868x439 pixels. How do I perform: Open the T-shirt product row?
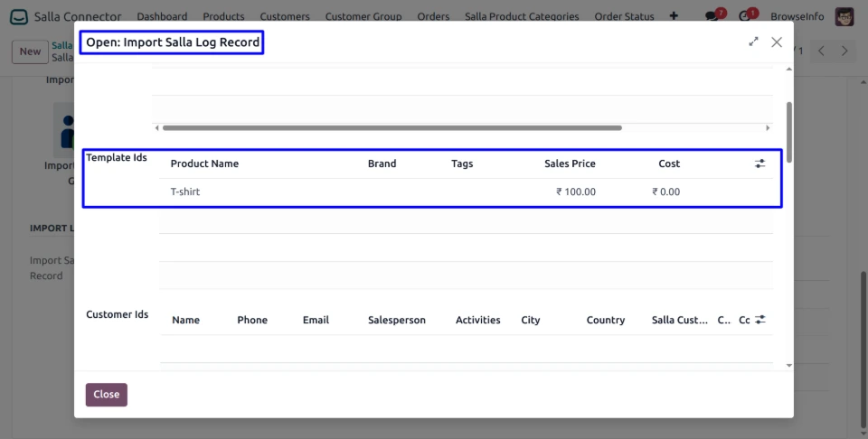(185, 191)
